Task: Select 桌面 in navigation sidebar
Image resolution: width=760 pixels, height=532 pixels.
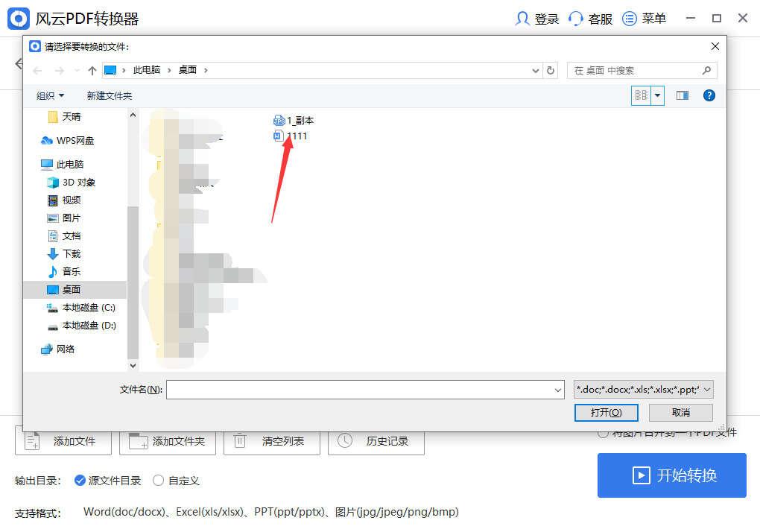Action: coord(75,290)
